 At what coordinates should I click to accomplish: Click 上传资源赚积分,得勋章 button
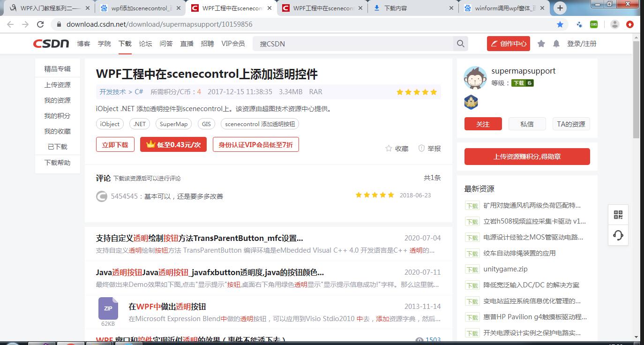(527, 157)
